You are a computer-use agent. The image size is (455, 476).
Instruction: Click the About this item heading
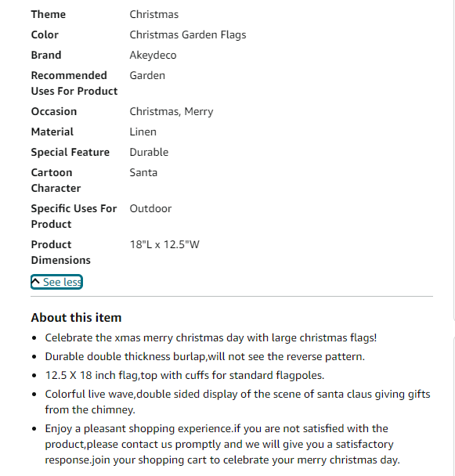[76, 318]
